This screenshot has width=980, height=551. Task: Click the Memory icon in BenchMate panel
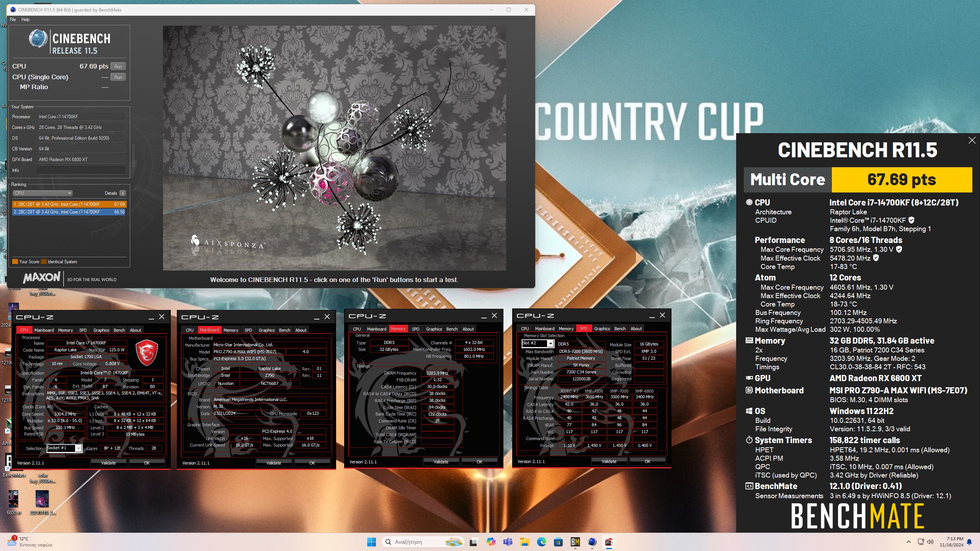coord(749,340)
